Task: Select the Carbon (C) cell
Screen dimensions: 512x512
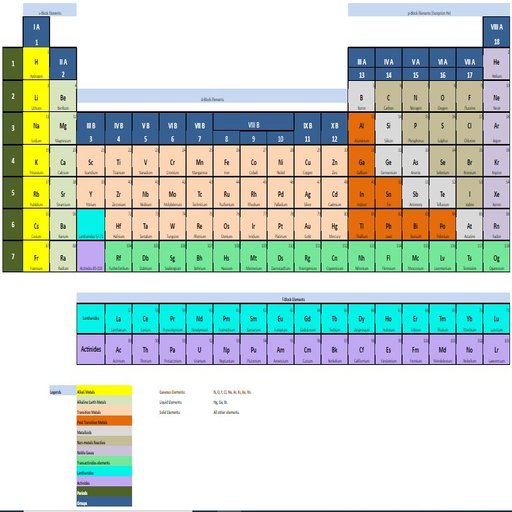Action: 388,96
